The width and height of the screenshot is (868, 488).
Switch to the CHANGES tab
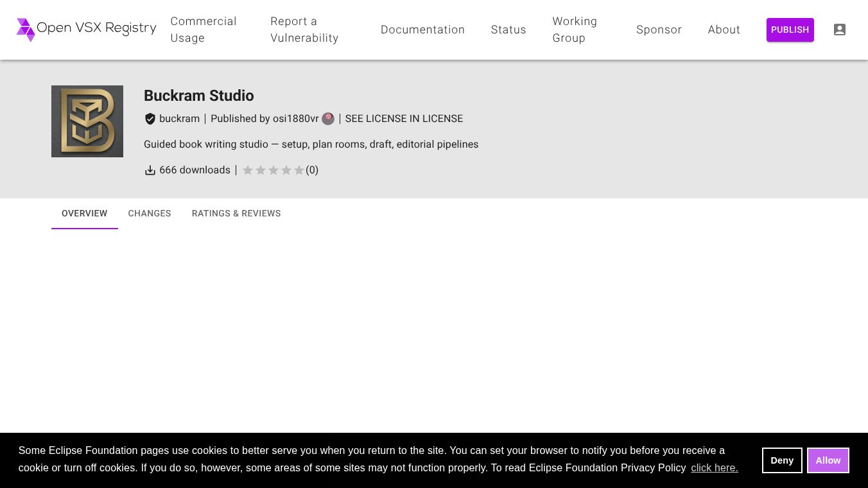coord(150,213)
